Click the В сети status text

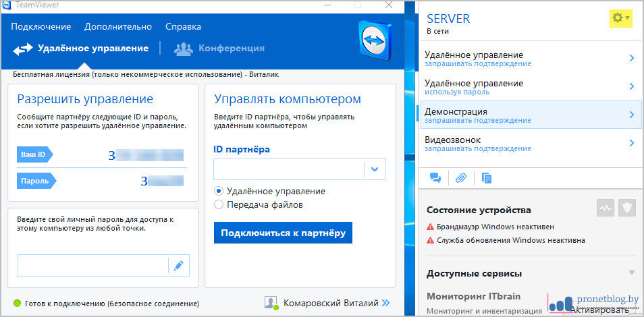438,31
